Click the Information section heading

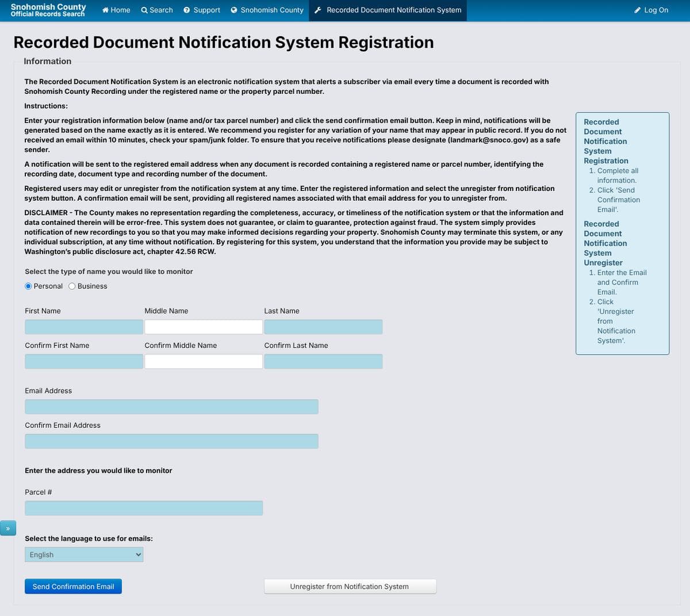[x=48, y=61]
